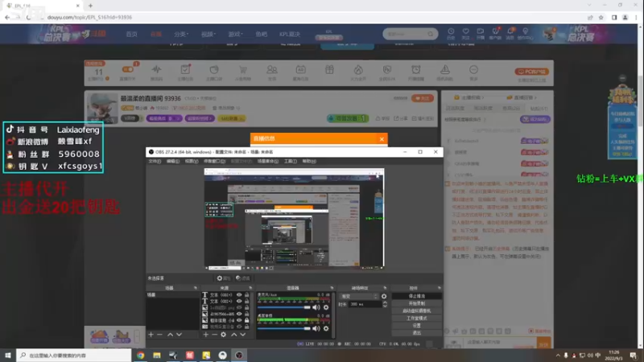Remove the selected source with the minus icon
The image size is (644, 362).
click(214, 335)
